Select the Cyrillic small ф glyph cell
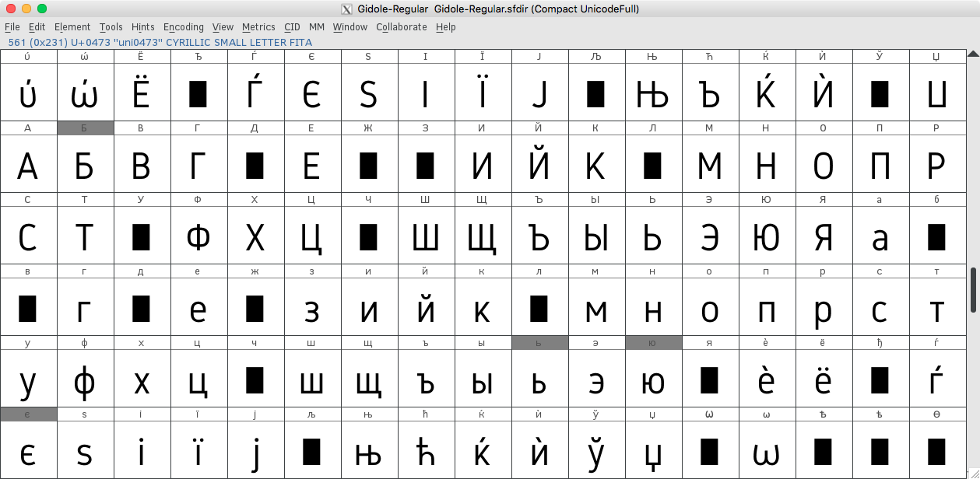This screenshot has height=479, width=980. [85, 379]
